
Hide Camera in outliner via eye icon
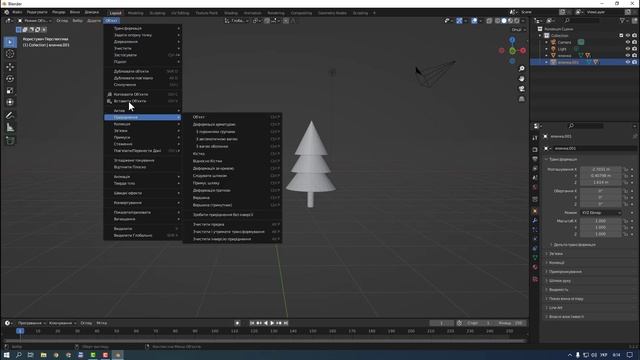tap(628, 42)
